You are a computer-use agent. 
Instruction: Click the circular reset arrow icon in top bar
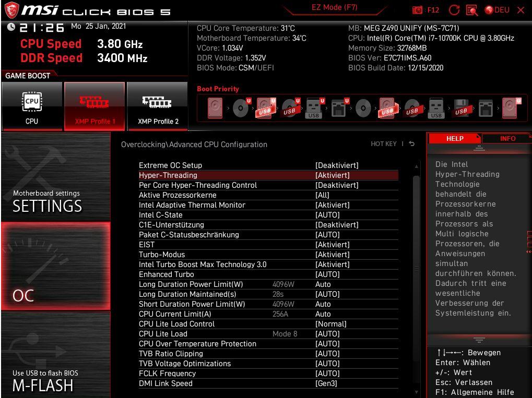point(454,10)
